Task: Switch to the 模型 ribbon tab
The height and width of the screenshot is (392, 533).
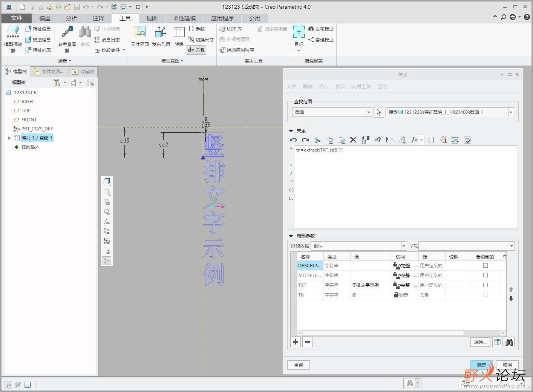Action: (x=44, y=18)
